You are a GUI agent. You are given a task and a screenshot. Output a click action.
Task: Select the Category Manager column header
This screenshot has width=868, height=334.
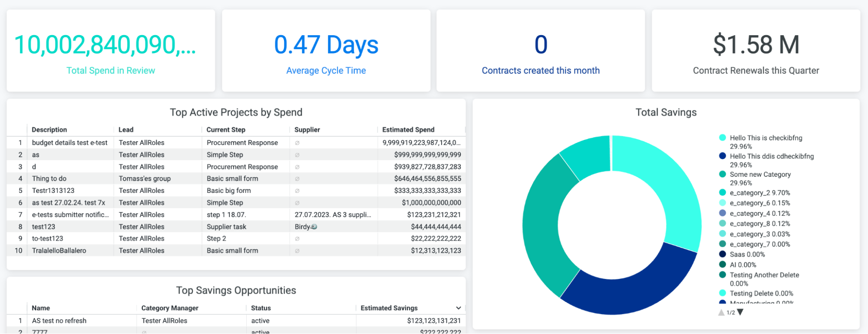click(x=170, y=308)
